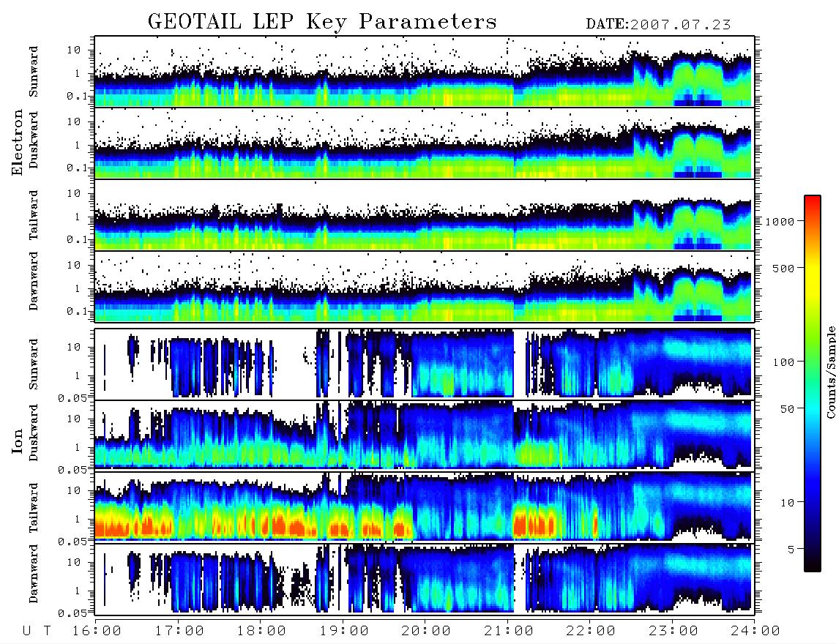Click the 24:00 time tick label
This screenshot has height=644, width=836.
[756, 632]
